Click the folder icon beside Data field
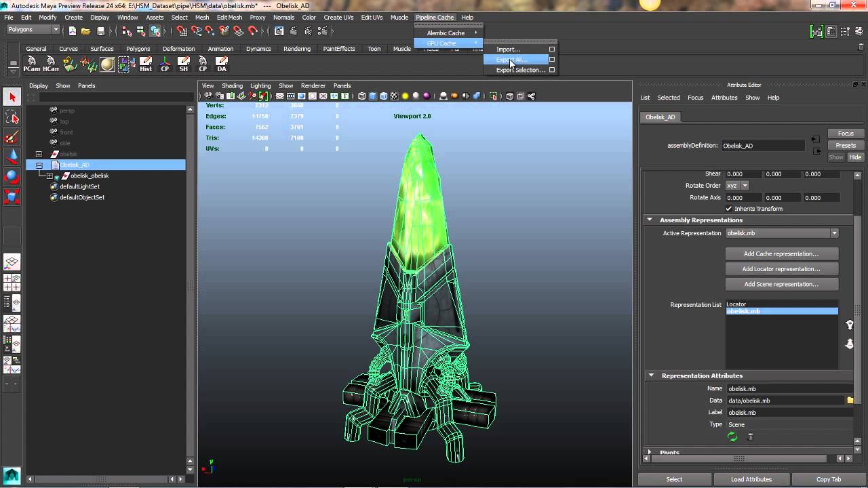 (x=850, y=401)
